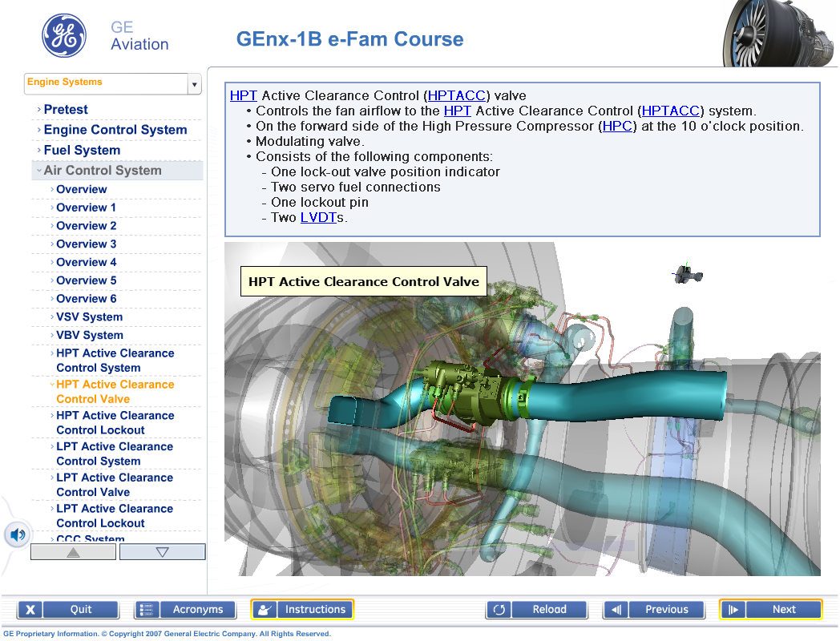Open the Overview 5 lesson

point(87,280)
